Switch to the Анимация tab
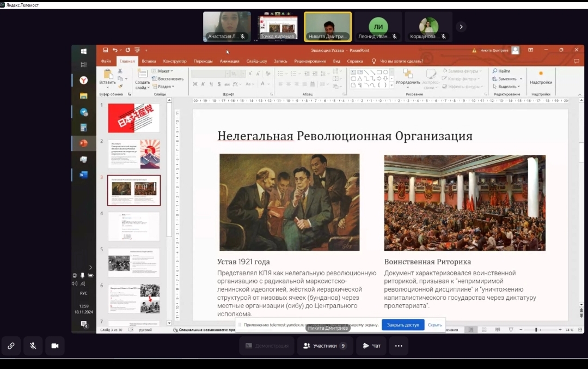Image resolution: width=588 pixels, height=369 pixels. coord(230,61)
